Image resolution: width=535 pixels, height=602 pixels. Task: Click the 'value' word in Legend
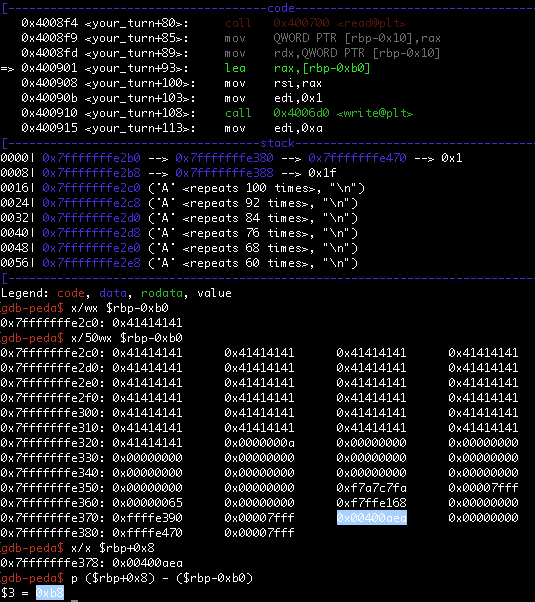pos(214,293)
